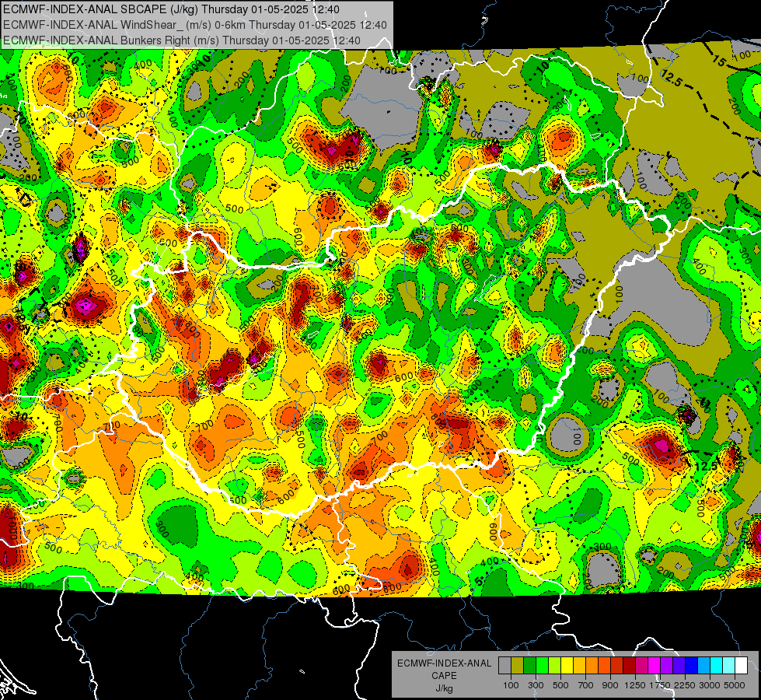Click the 900 legend tick label
This screenshot has width=761, height=700.
point(610,685)
